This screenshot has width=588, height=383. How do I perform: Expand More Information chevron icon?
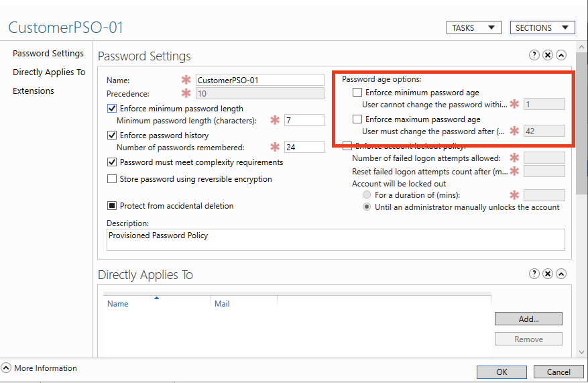(x=6, y=368)
